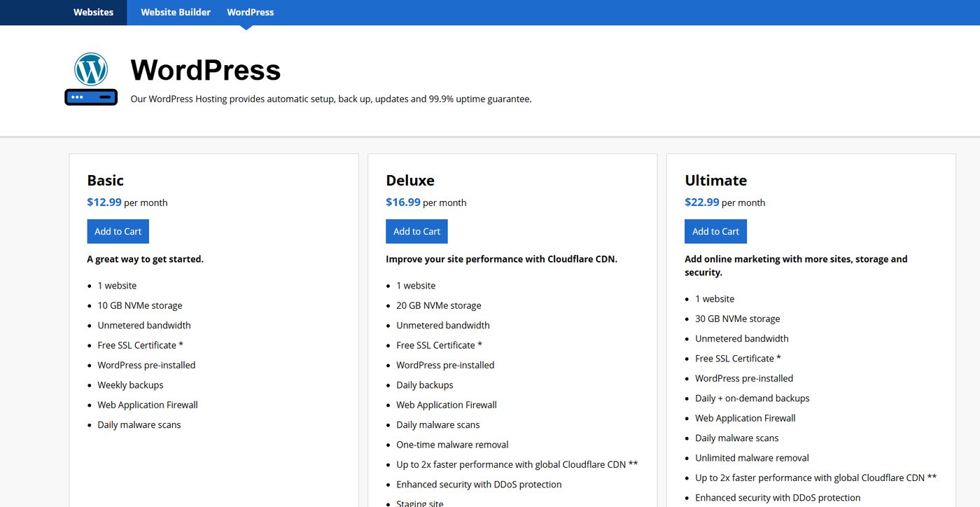Click Deluxe 'Enhanced security with DDoS protection'
The width and height of the screenshot is (980, 507).
(479, 485)
